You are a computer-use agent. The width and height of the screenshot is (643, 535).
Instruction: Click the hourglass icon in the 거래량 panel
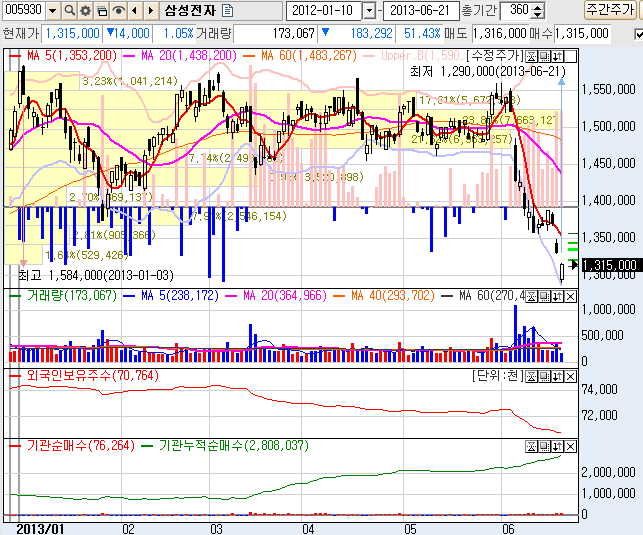[531, 296]
